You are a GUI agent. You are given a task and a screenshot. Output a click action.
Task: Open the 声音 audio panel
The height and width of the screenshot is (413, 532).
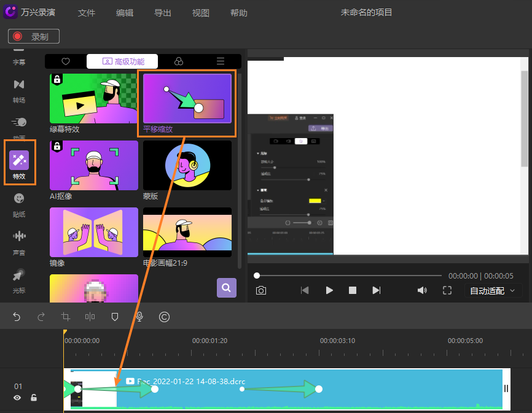click(19, 241)
